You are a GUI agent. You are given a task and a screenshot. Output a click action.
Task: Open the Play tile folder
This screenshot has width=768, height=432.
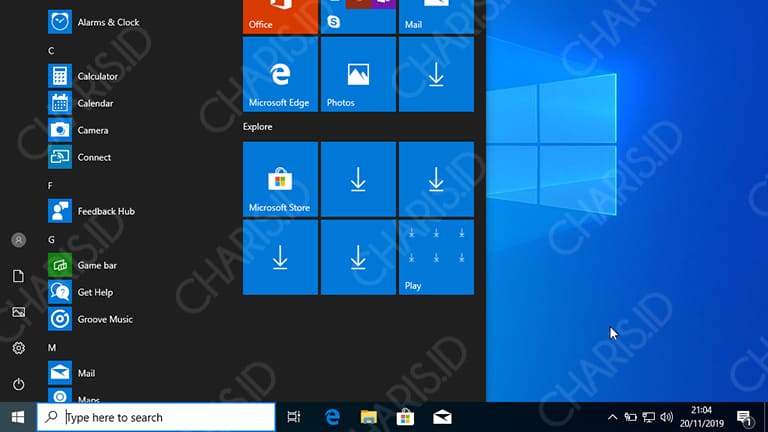[436, 257]
